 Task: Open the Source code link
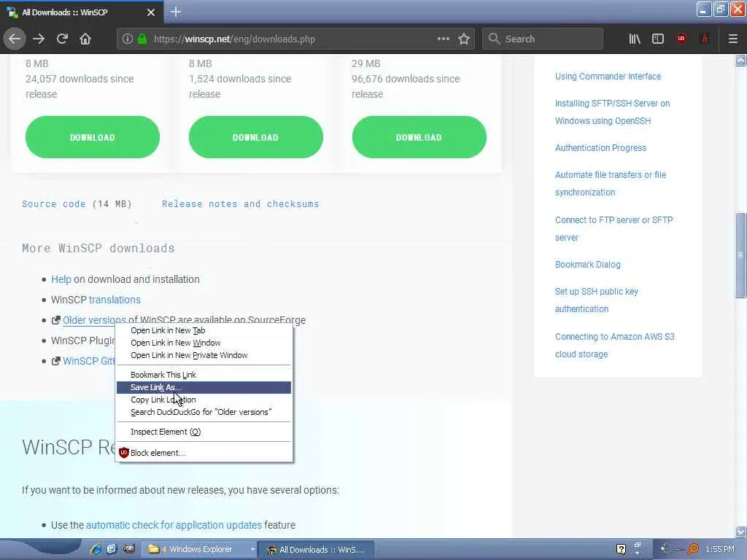tap(54, 204)
